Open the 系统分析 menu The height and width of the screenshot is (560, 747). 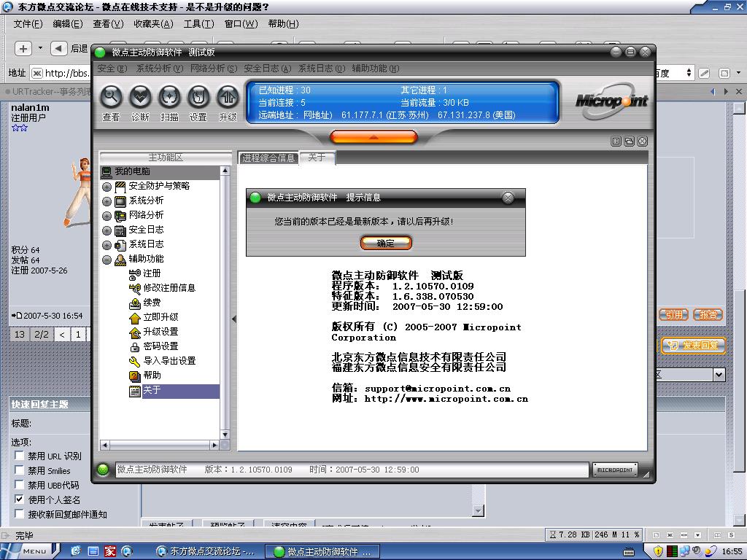click(160, 69)
